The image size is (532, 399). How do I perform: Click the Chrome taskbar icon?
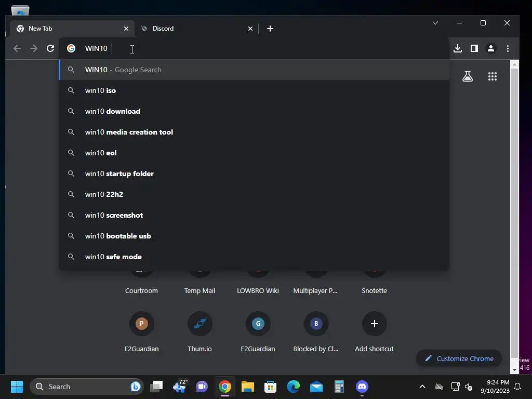click(x=224, y=387)
